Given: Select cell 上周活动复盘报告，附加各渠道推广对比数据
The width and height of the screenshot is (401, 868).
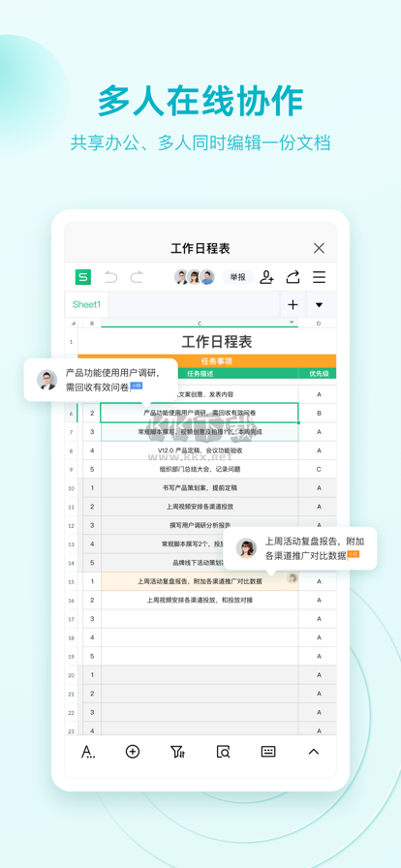Looking at the screenshot, I should (x=200, y=581).
